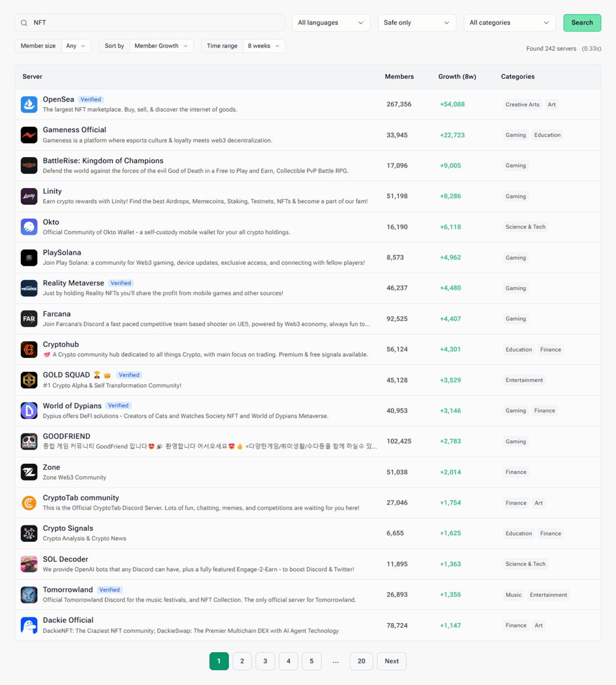Click the BattleRise server icon
616x685 pixels.
click(x=29, y=166)
